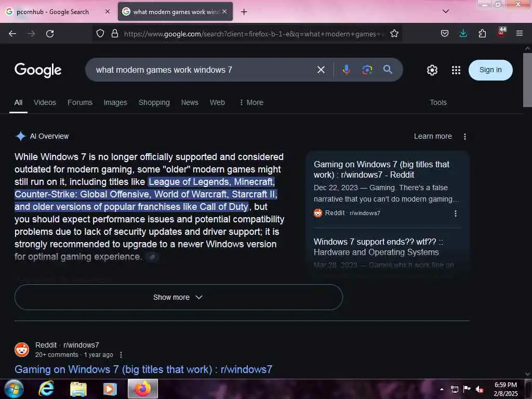Open the Firefox hamburger application menu
The width and height of the screenshot is (532, 399).
(x=520, y=34)
